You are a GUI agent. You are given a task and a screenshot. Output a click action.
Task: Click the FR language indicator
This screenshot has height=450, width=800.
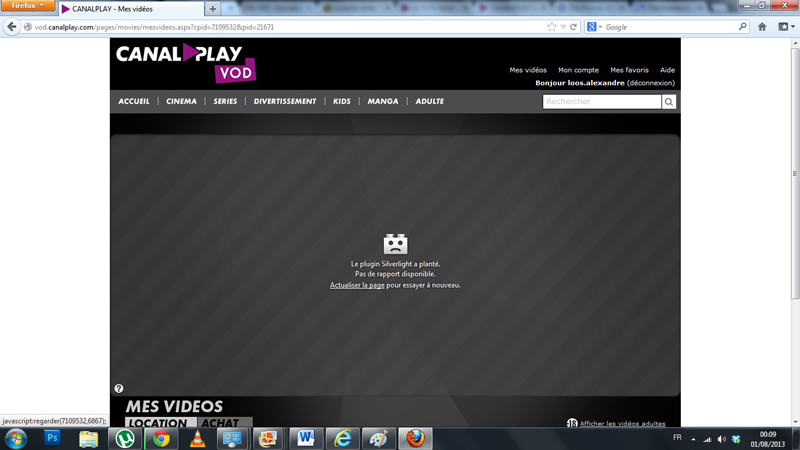[677, 437]
